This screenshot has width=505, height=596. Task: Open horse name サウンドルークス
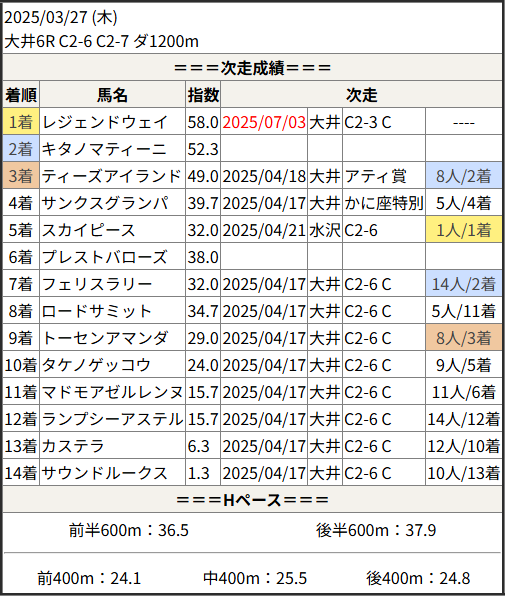104,473
